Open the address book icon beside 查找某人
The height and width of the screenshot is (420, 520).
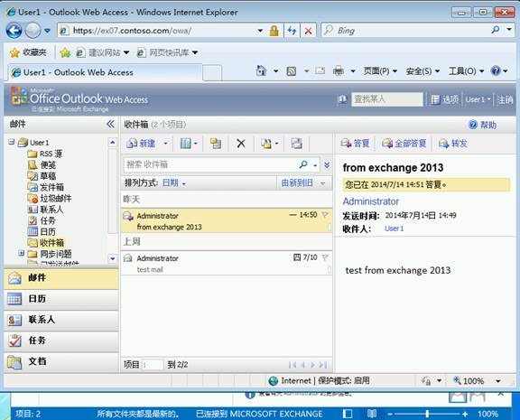[342, 98]
